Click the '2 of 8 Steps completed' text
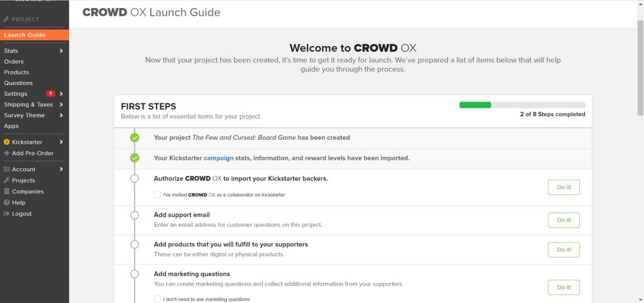Image resolution: width=644 pixels, height=303 pixels. pyautogui.click(x=552, y=114)
